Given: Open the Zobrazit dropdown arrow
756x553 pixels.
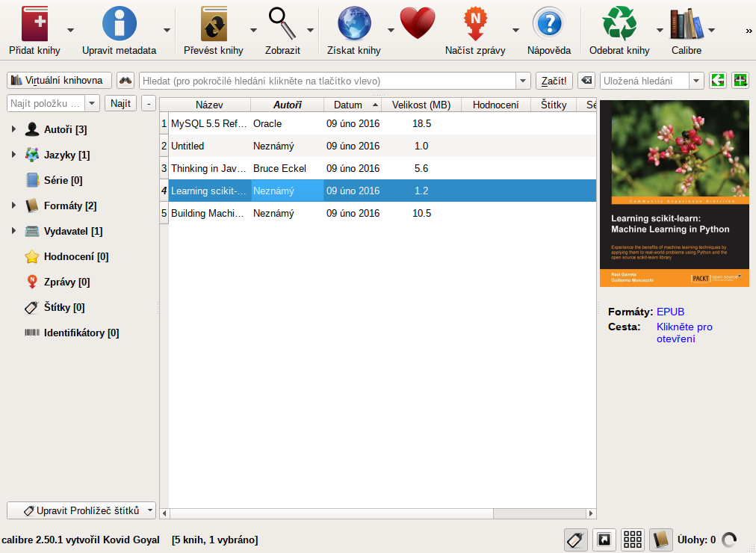Looking at the screenshot, I should (x=310, y=30).
